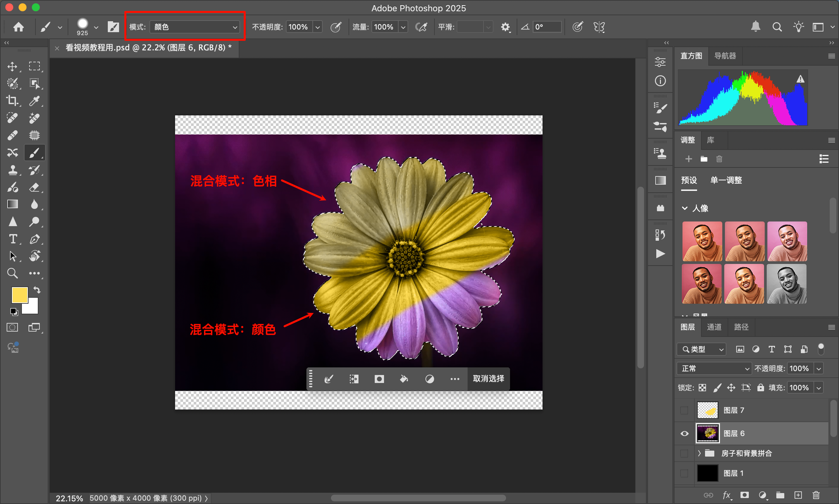Click the black-and-white portrait preset thumbnail
The width and height of the screenshot is (839, 504).
pyautogui.click(x=787, y=284)
